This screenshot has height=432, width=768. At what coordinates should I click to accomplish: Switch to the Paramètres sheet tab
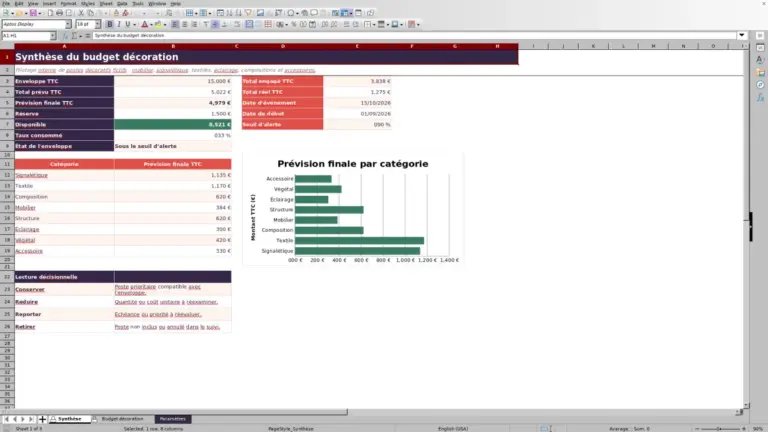(172, 419)
